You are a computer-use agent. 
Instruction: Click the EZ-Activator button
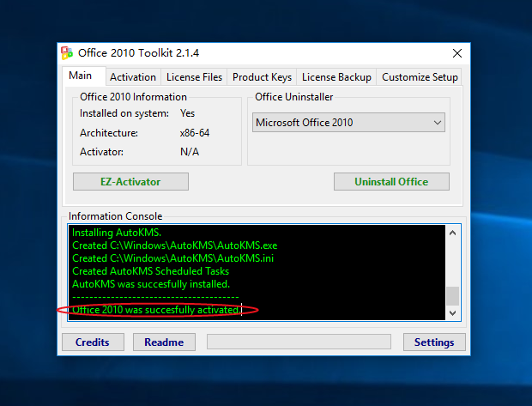click(130, 182)
